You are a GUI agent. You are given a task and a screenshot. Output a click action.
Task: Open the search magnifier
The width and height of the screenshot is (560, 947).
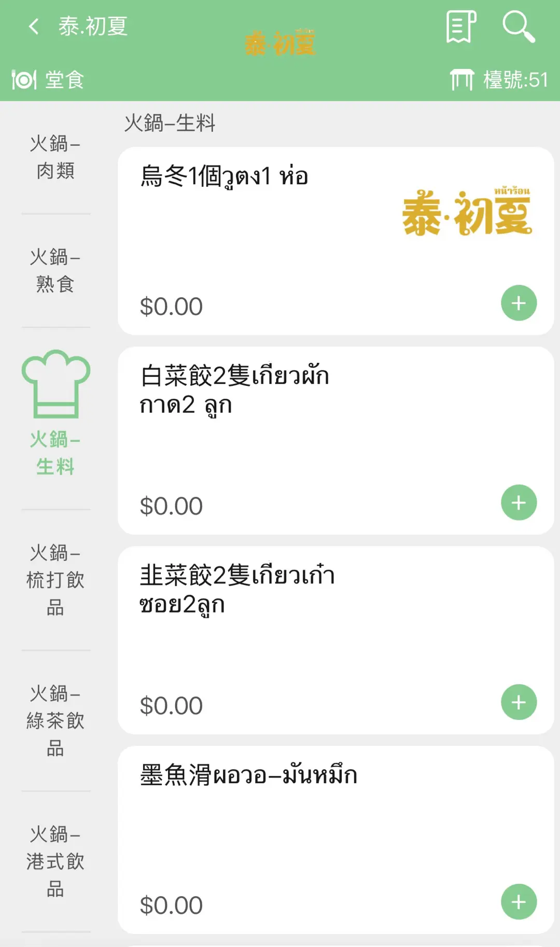pos(518,26)
